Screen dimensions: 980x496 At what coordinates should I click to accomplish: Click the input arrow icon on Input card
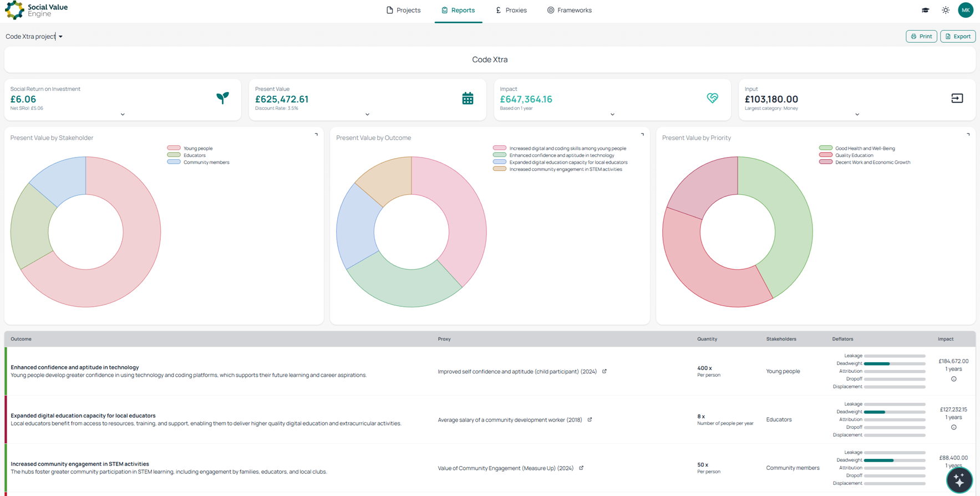click(957, 98)
